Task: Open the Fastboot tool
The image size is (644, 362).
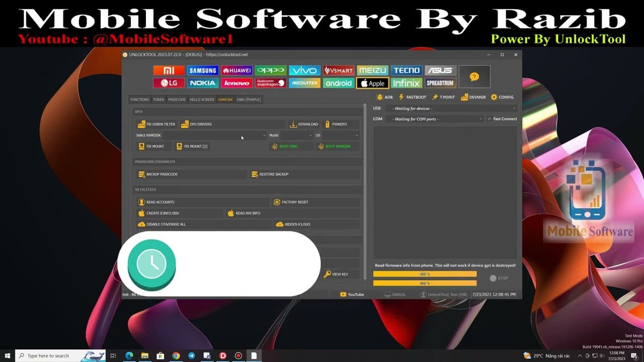Action: [x=412, y=97]
